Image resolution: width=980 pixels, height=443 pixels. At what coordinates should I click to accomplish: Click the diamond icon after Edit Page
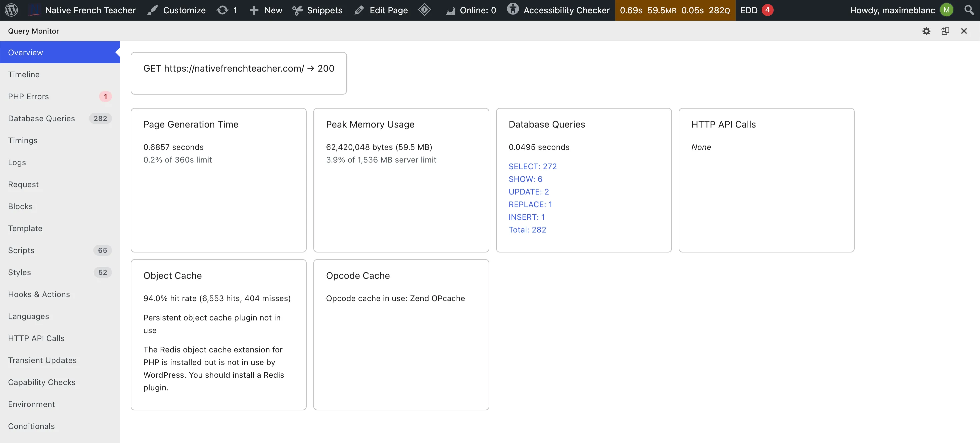click(x=424, y=10)
